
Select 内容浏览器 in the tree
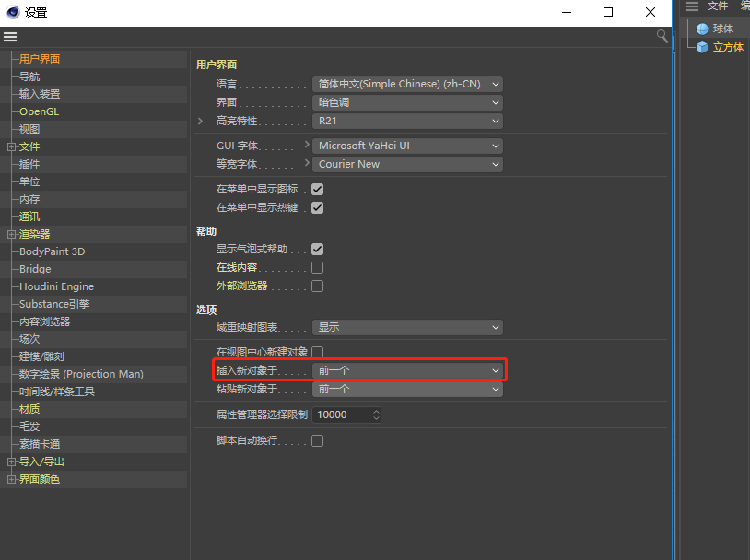[x=44, y=321]
